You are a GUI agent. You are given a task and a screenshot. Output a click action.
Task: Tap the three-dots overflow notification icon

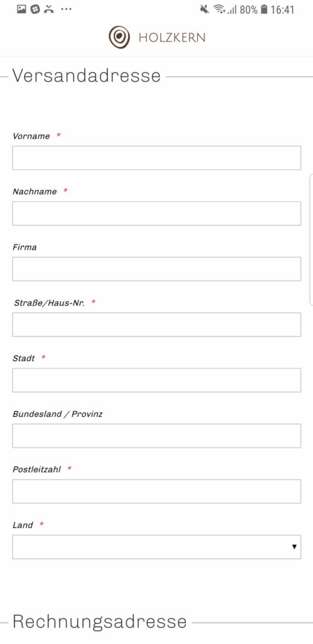[x=66, y=9]
